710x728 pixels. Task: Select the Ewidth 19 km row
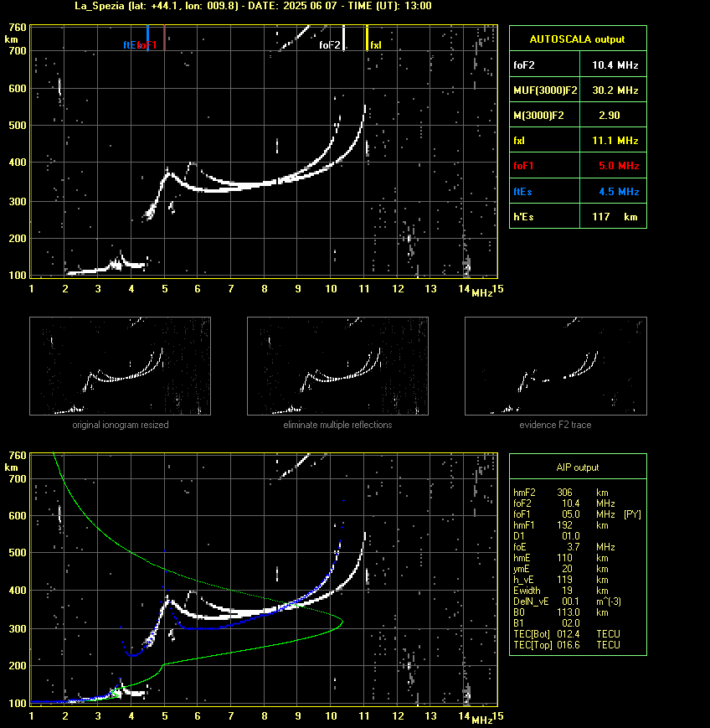[x=562, y=591]
